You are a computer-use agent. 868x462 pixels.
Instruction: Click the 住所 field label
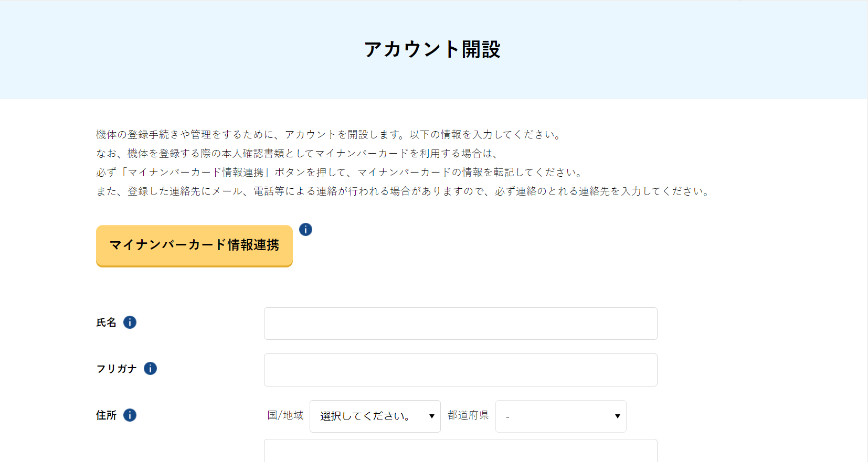coord(106,415)
